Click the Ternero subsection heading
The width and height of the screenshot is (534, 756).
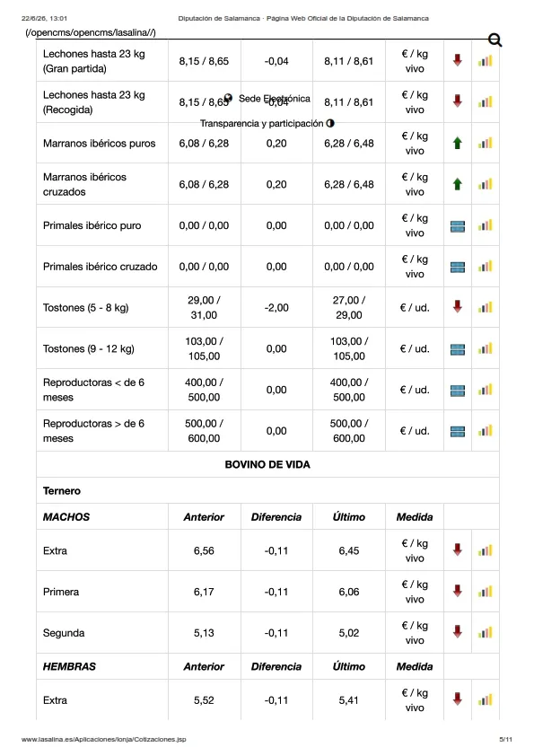click(x=62, y=491)
